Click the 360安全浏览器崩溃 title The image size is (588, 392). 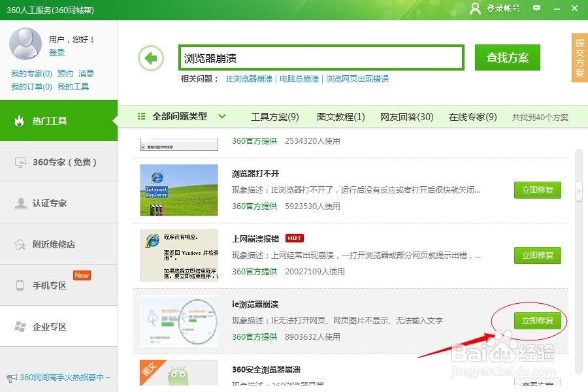click(x=267, y=370)
